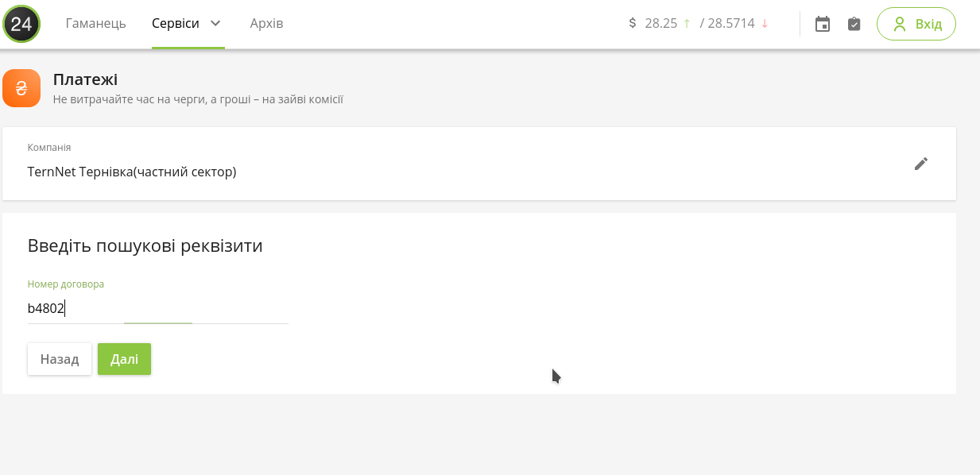Click the Вхід login button
Image resolution: width=980 pixels, height=475 pixels.
click(916, 24)
